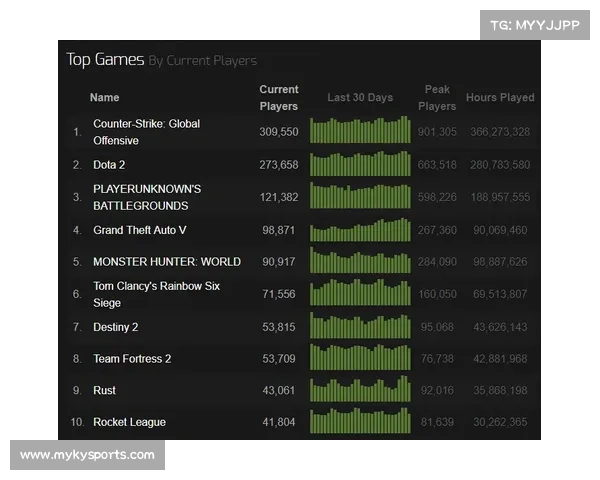Select hours played value 30,262,365

(500, 422)
